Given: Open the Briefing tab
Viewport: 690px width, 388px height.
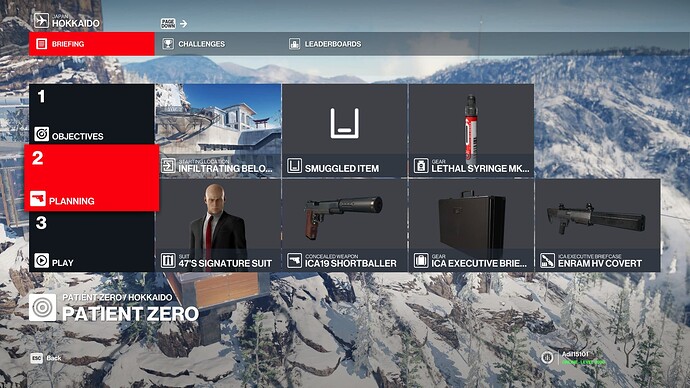Looking at the screenshot, I should (x=92, y=44).
